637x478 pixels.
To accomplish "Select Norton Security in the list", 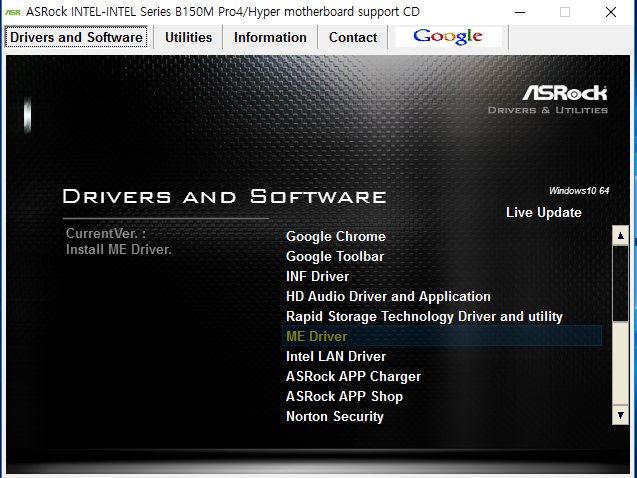I will click(334, 417).
